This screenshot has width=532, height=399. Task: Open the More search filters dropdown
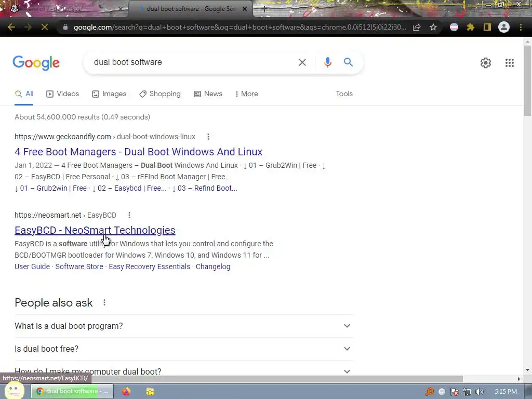(246, 94)
